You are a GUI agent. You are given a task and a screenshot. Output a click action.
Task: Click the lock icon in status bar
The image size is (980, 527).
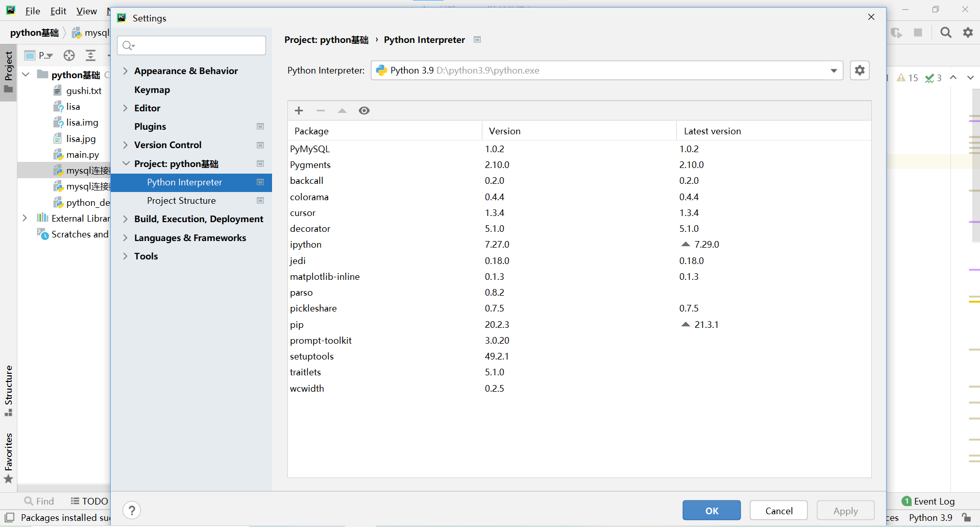tap(966, 517)
